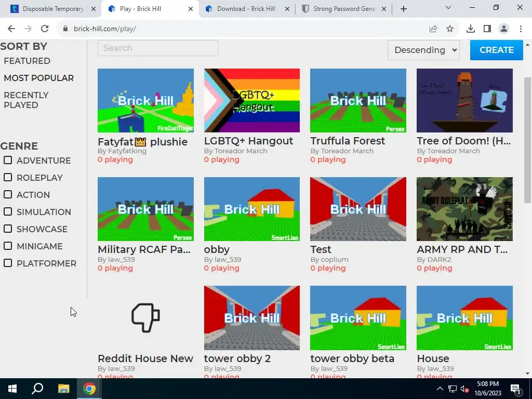532x399 pixels.
Task: Select the Play - Brick Hill tab
Action: [149, 9]
